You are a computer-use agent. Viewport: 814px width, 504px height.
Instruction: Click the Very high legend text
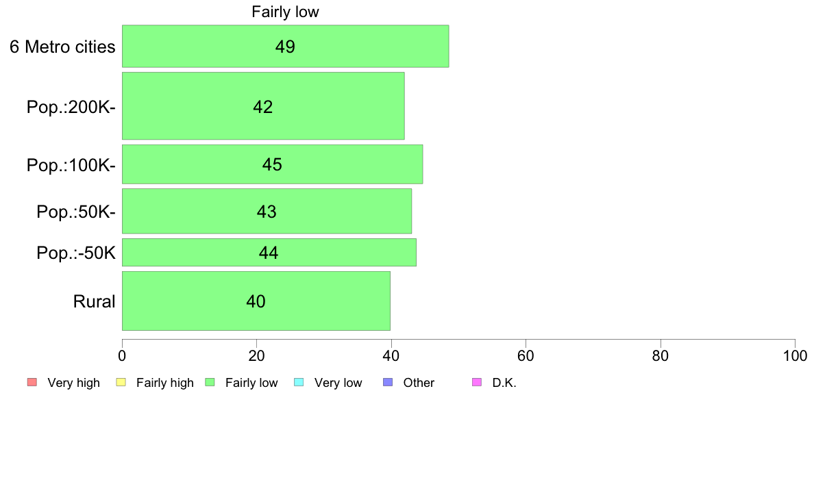[x=74, y=383]
